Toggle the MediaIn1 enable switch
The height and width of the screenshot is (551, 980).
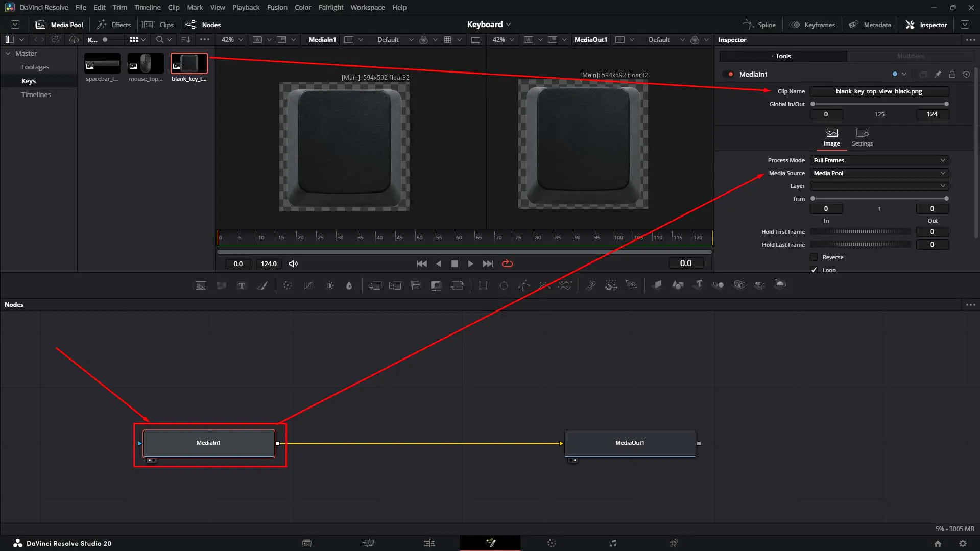pyautogui.click(x=729, y=74)
